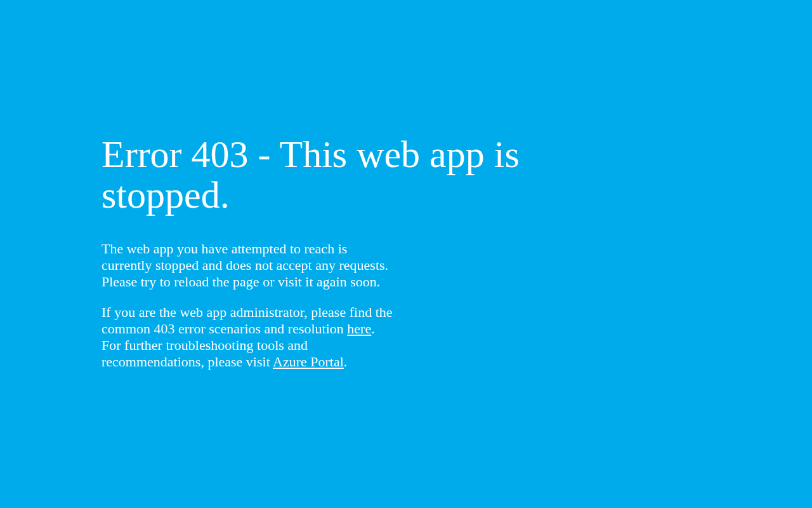Viewport: 812px width, 508px height.
Task: Click the word 'stopped.' in the heading
Action: 165,196
